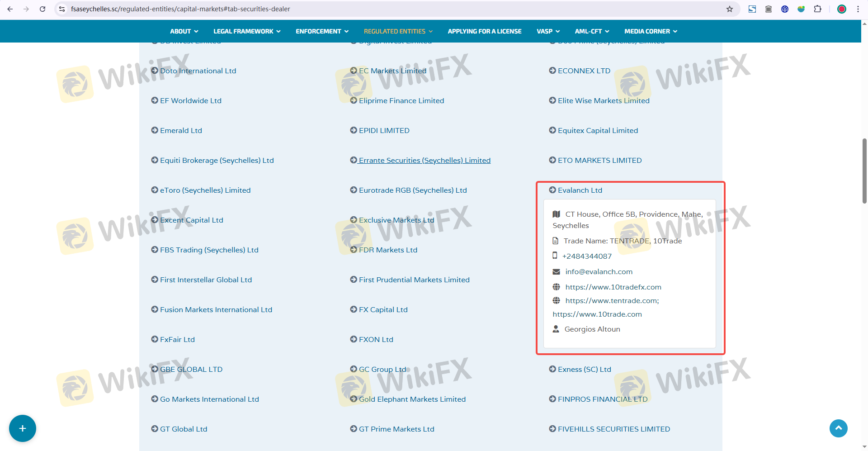Screen dimensions: 868x451
Task: Expand the AML-CFT dropdown menu
Action: click(x=592, y=31)
